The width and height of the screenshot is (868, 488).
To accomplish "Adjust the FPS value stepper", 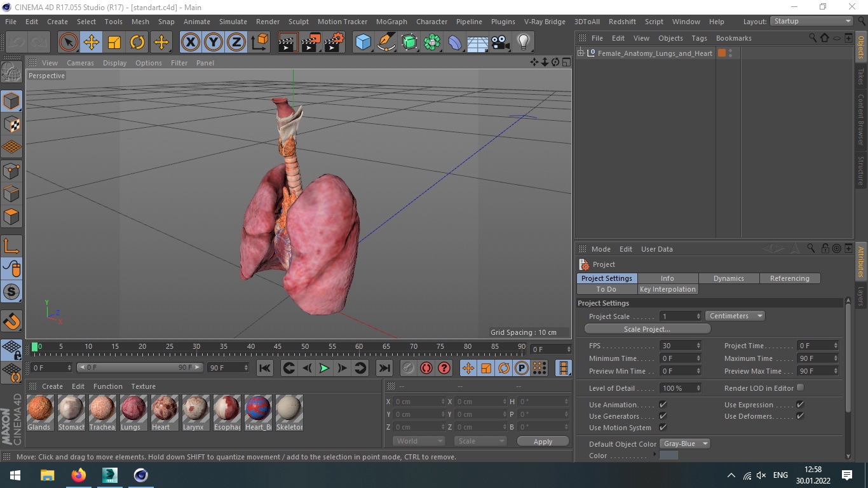I will 698,346.
